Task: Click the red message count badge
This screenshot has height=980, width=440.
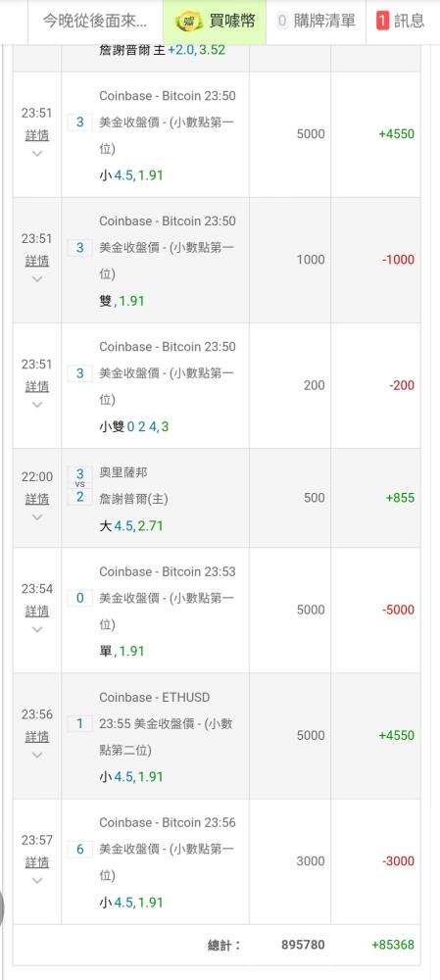Action: (x=382, y=21)
